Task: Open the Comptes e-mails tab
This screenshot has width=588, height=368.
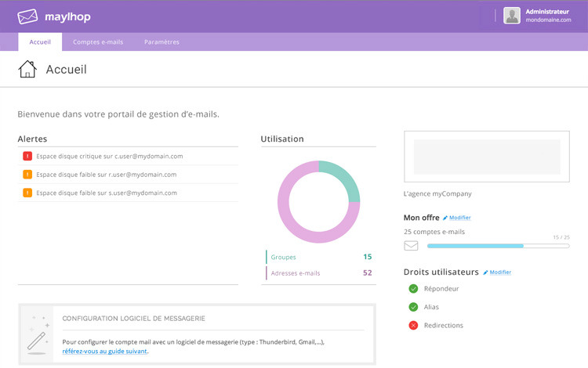Action: click(98, 42)
